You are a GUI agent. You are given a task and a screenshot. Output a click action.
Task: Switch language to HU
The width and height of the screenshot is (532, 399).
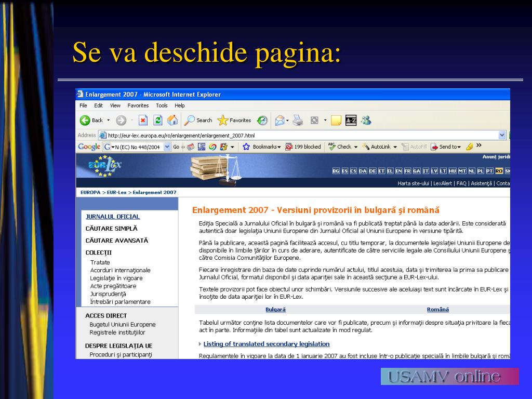[453, 171]
